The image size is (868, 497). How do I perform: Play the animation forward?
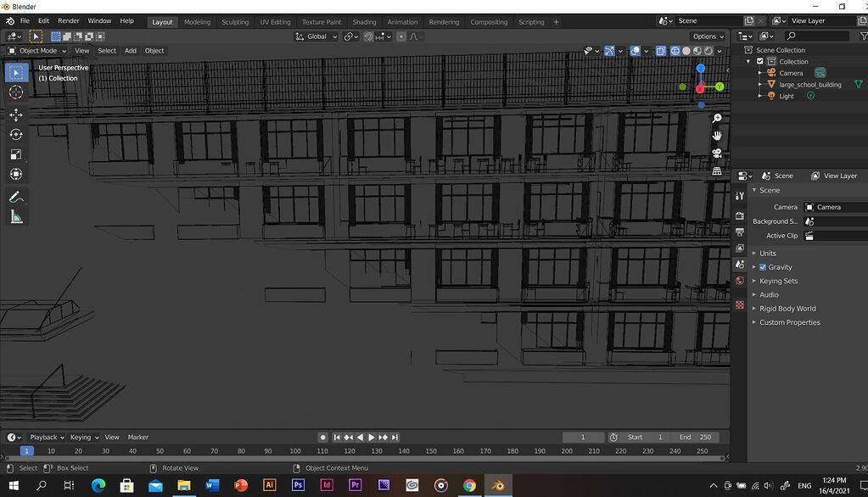point(372,438)
